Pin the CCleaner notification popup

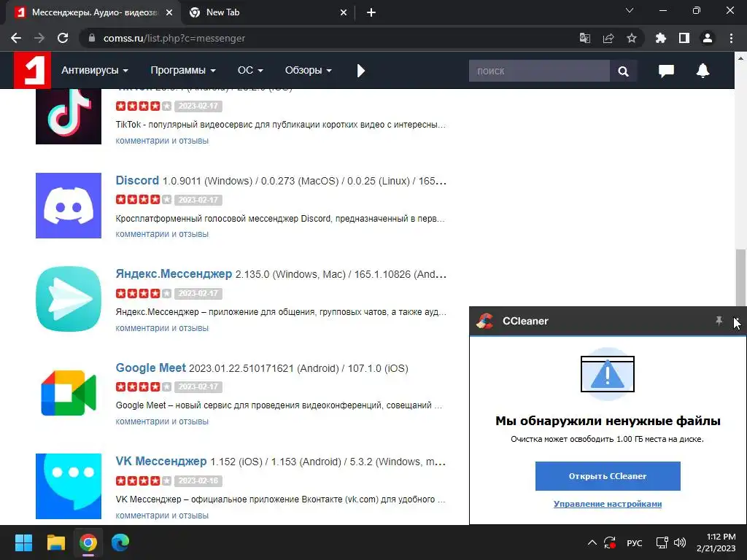click(719, 321)
